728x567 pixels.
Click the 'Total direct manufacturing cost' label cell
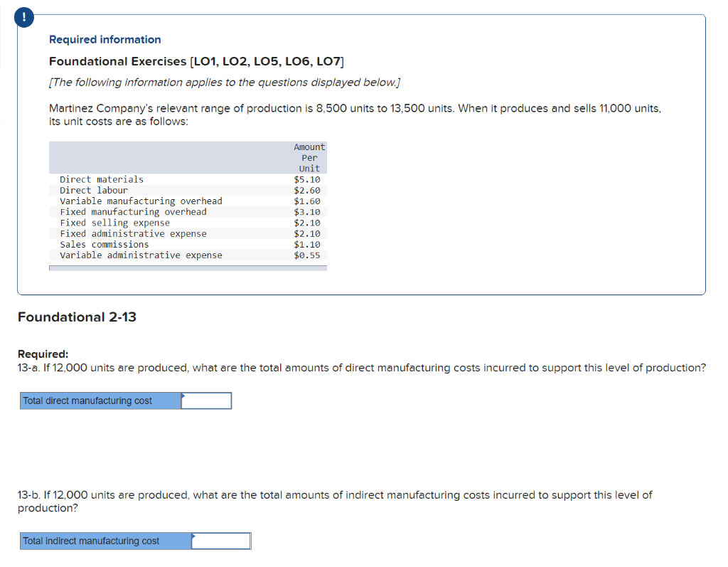click(100, 401)
